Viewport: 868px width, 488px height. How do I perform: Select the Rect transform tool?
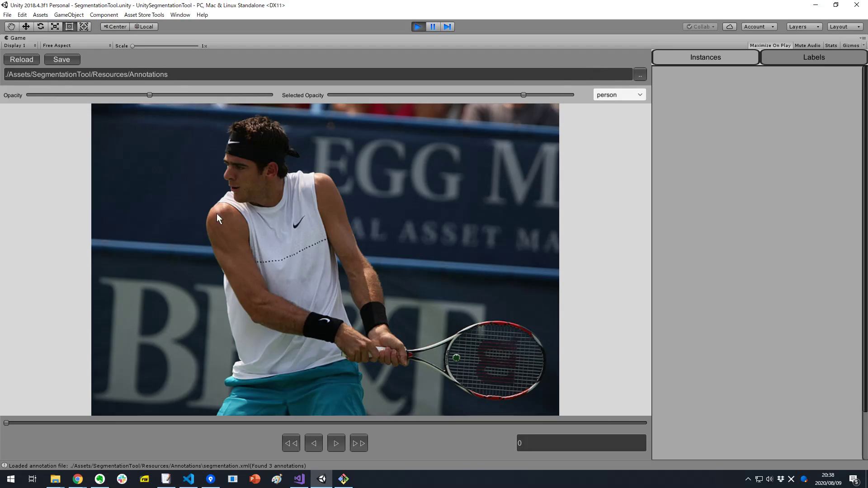point(69,27)
